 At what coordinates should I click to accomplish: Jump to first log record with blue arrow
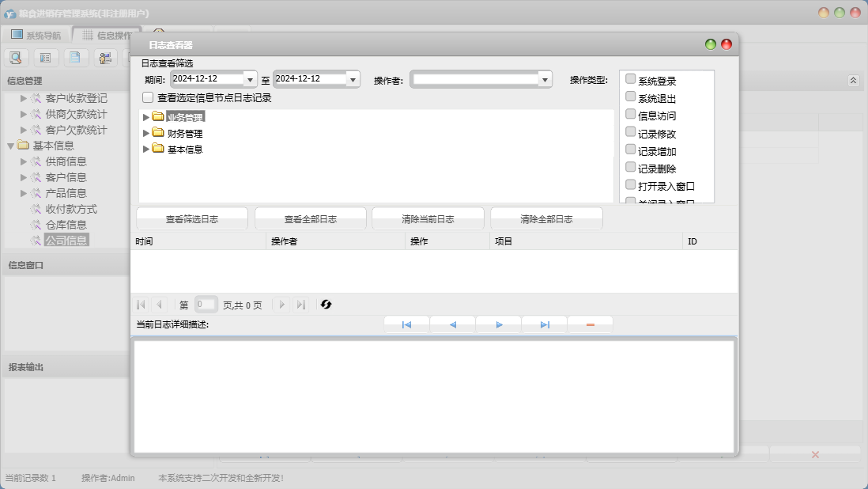tap(406, 325)
